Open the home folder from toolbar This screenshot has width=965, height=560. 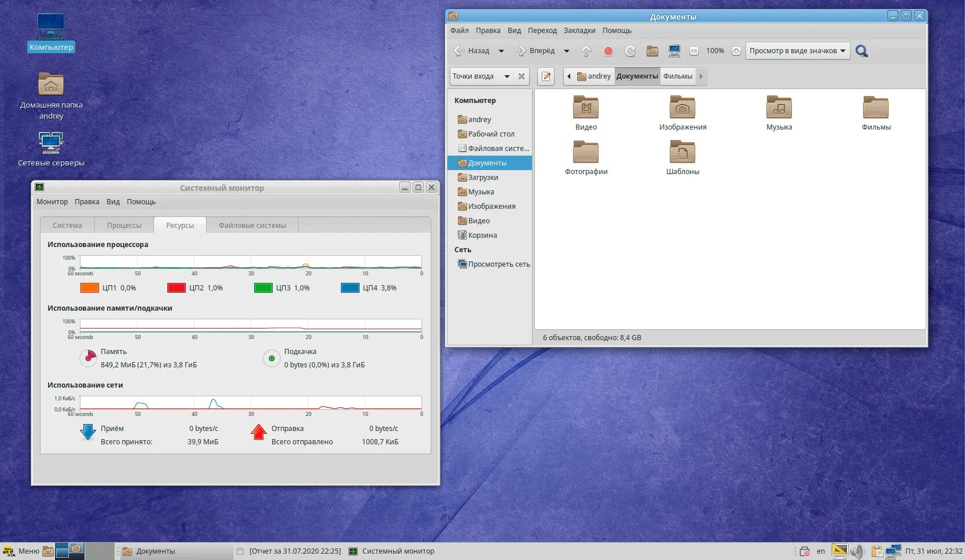pos(652,51)
